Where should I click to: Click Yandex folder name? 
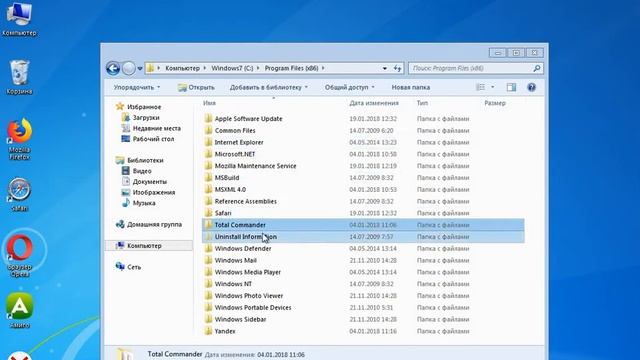225,331
